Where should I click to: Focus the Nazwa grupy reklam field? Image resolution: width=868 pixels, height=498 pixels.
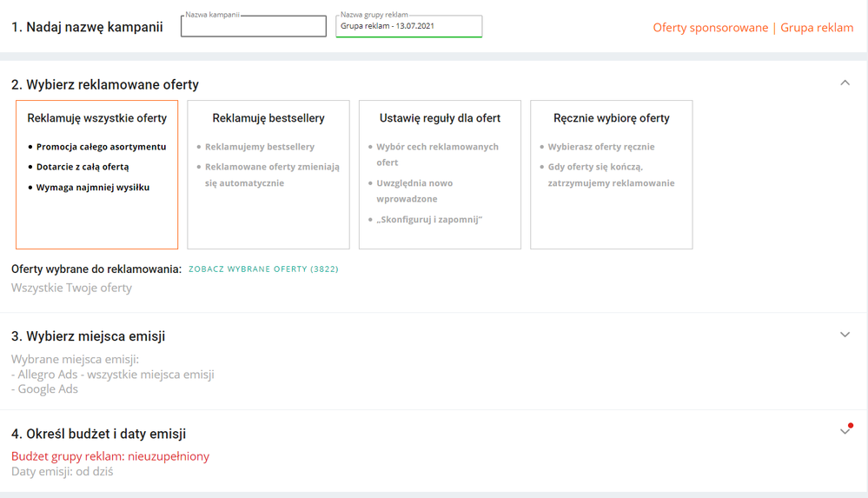[408, 27]
